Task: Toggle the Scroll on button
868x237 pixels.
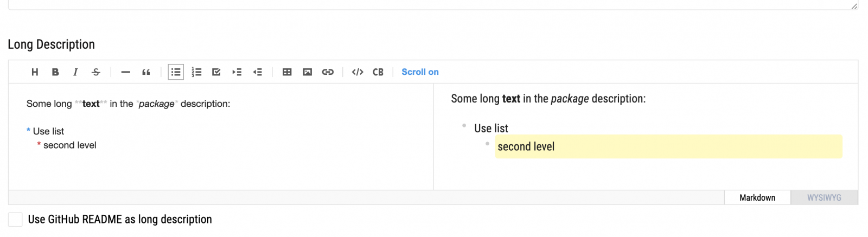Action: (420, 72)
